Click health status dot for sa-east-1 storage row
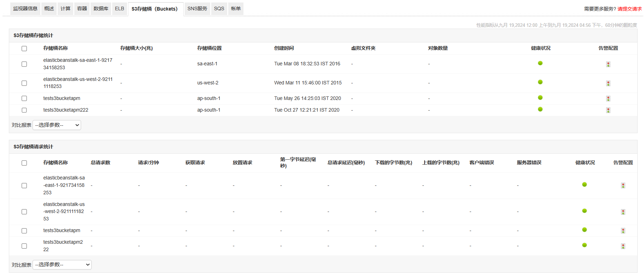 click(540, 63)
